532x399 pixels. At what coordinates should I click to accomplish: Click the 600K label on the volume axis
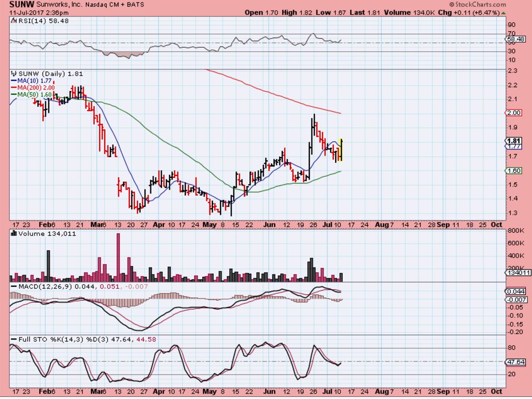click(516, 243)
